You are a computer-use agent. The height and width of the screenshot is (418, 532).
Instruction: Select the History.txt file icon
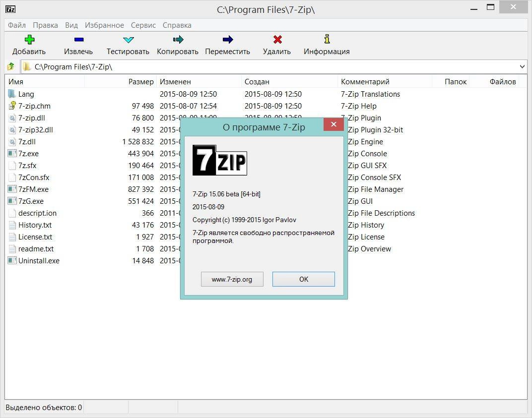(12, 225)
